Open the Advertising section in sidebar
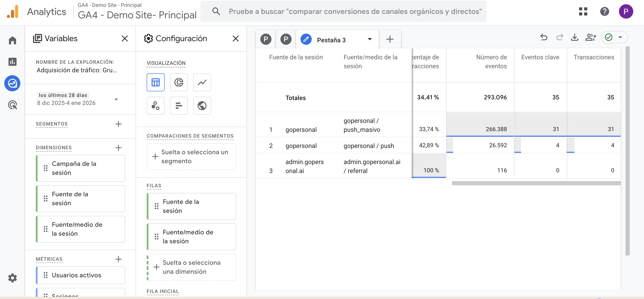The height and width of the screenshot is (299, 644). click(13, 105)
